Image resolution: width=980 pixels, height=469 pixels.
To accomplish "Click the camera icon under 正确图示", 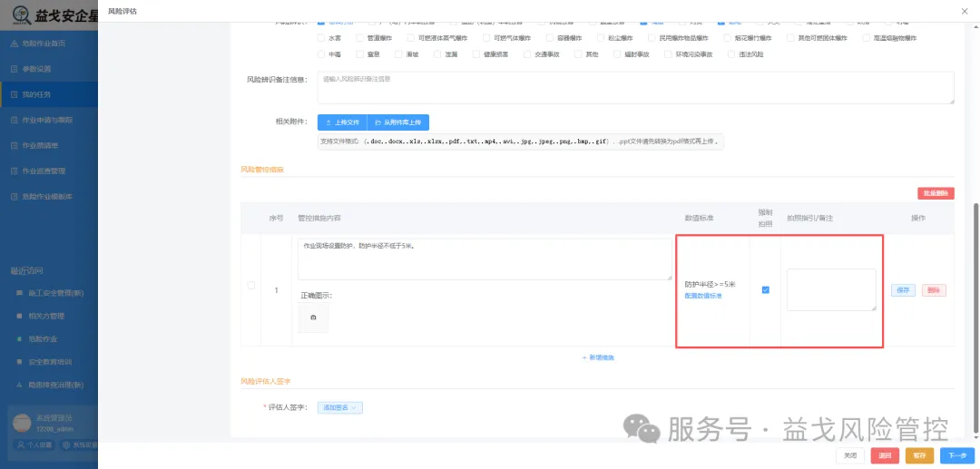I will (x=313, y=318).
